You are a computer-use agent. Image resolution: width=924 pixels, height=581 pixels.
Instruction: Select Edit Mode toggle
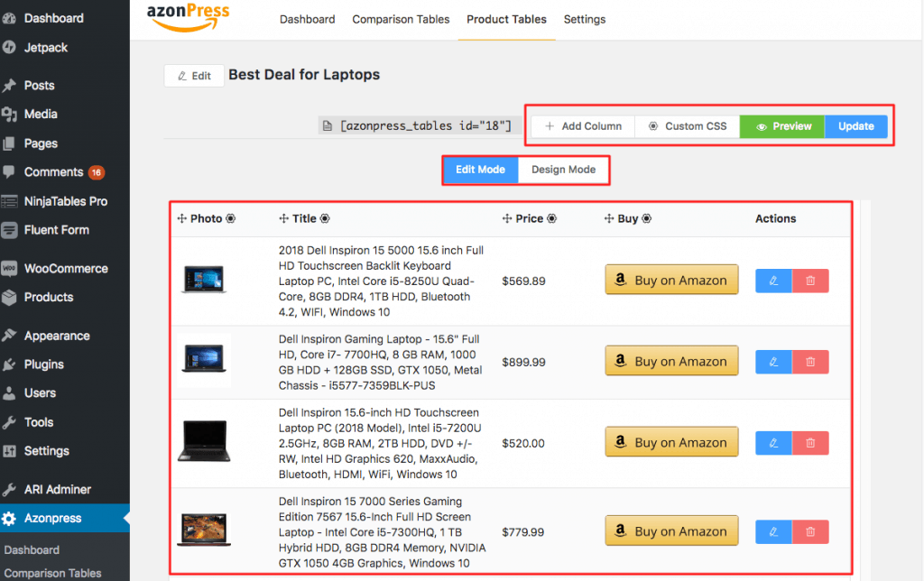tap(480, 170)
